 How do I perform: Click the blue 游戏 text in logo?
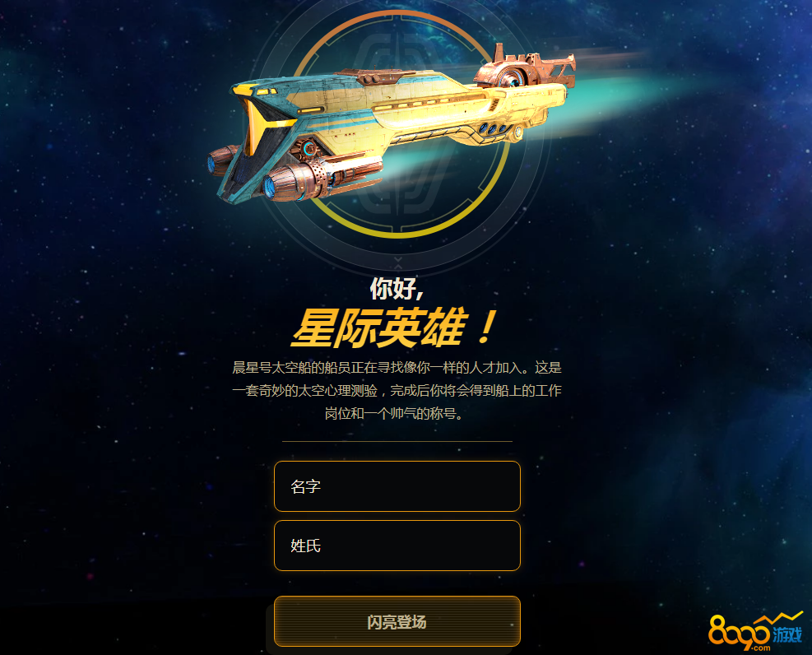787,634
